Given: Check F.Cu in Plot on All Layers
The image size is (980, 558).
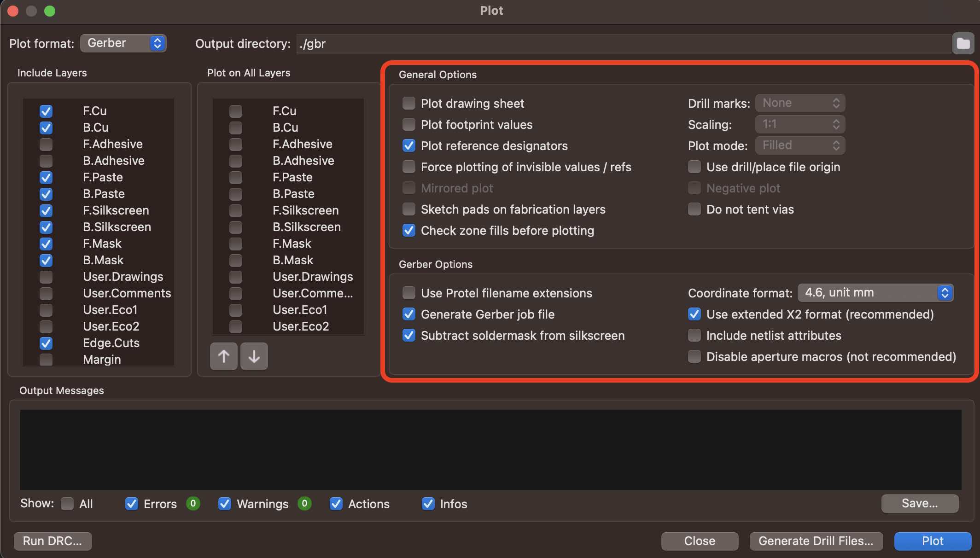Looking at the screenshot, I should [236, 111].
